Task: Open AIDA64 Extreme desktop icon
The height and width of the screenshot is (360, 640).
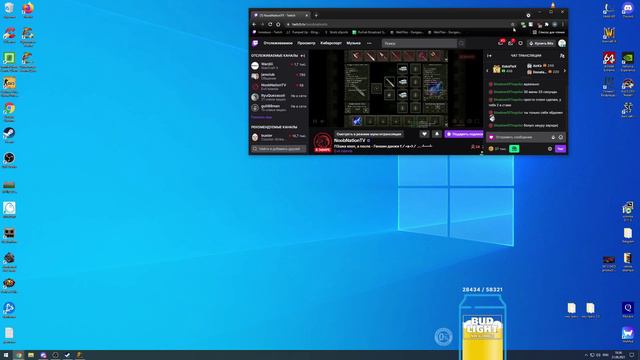Action: (609, 61)
